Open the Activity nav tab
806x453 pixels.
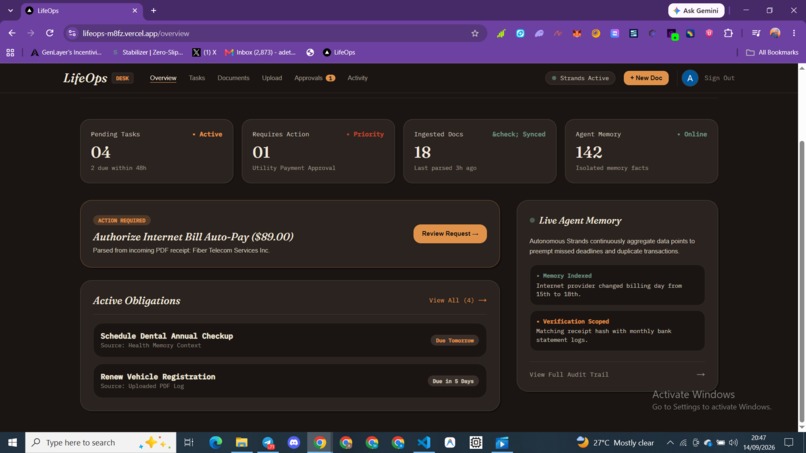pos(357,78)
